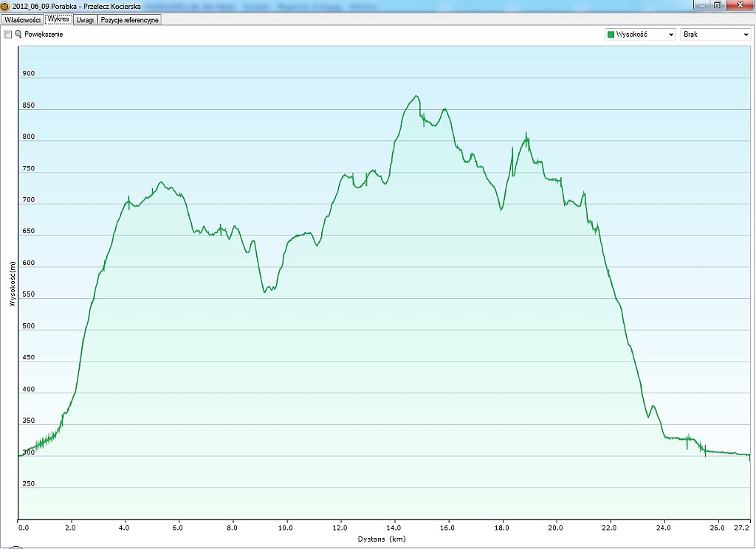
Task: Close the Porabka track window
Action: [x=738, y=4]
